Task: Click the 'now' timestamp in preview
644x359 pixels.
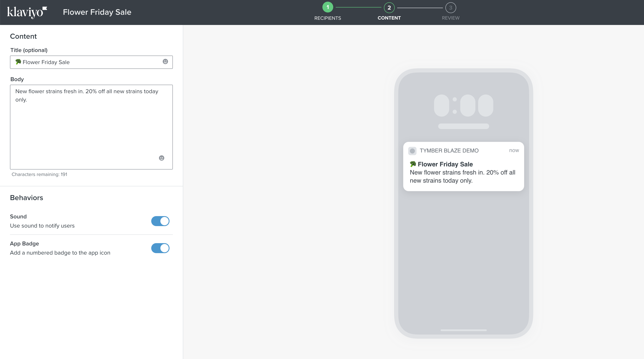Action: pos(514,150)
